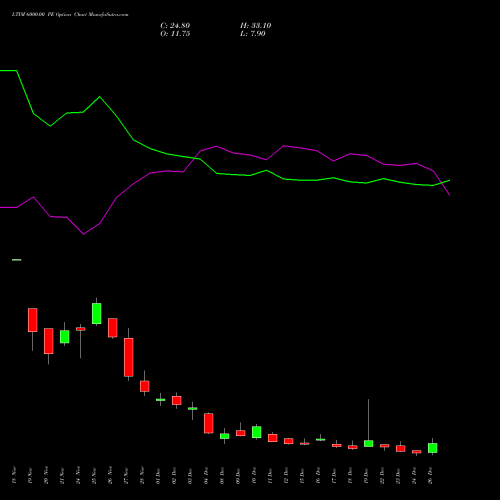This screenshot has width=500, height=500.
Task: Select the red candlestick for 19 Nov
Action: (x=33, y=320)
